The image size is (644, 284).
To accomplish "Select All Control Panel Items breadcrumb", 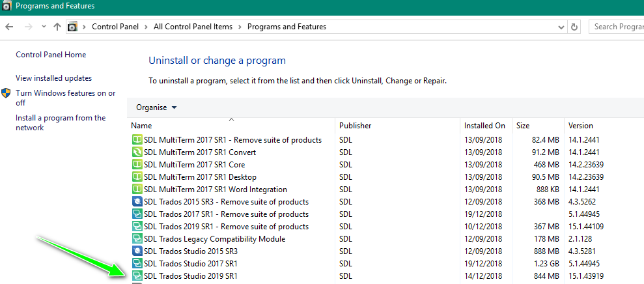I will pos(193,27).
